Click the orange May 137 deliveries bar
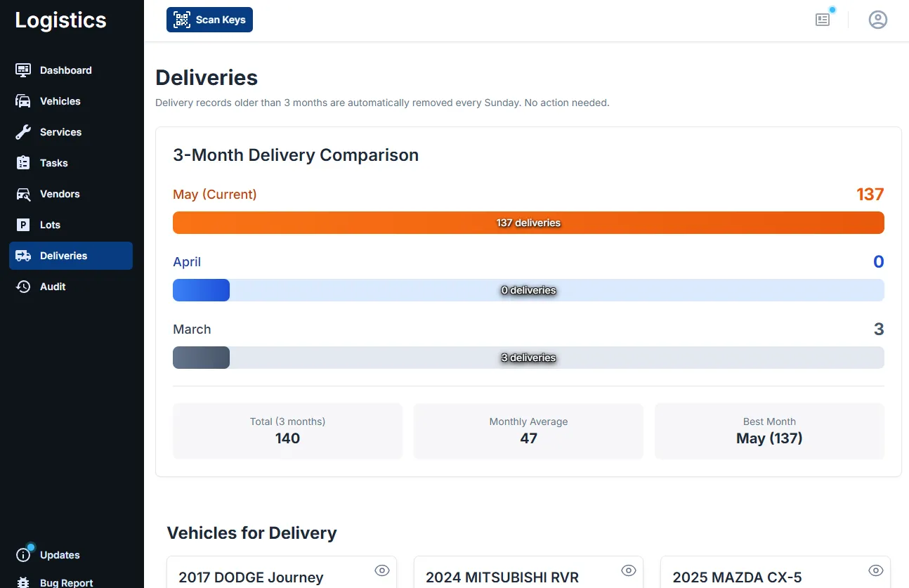Viewport: 909px width, 588px height. pyautogui.click(x=528, y=223)
